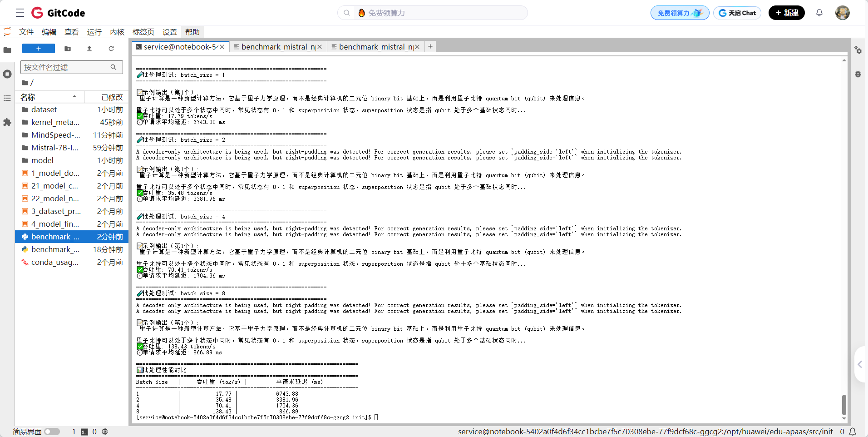Click the status bar notification bell
868x437 pixels.
click(x=853, y=432)
